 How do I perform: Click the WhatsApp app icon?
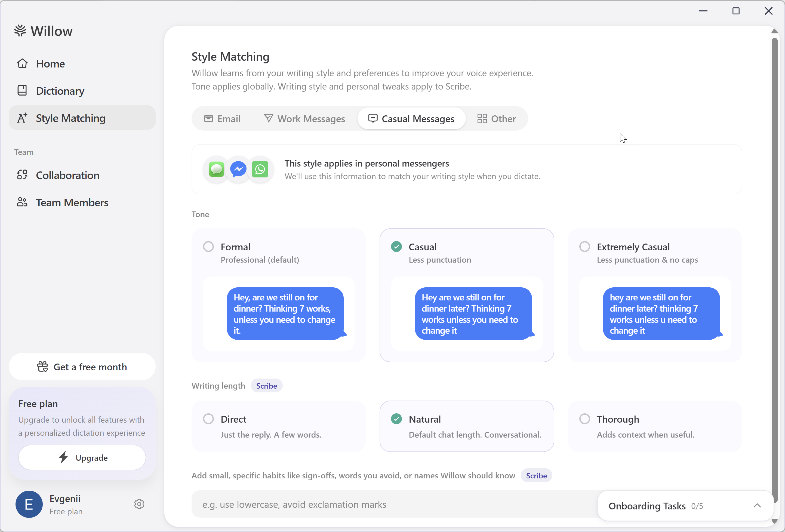pyautogui.click(x=260, y=169)
